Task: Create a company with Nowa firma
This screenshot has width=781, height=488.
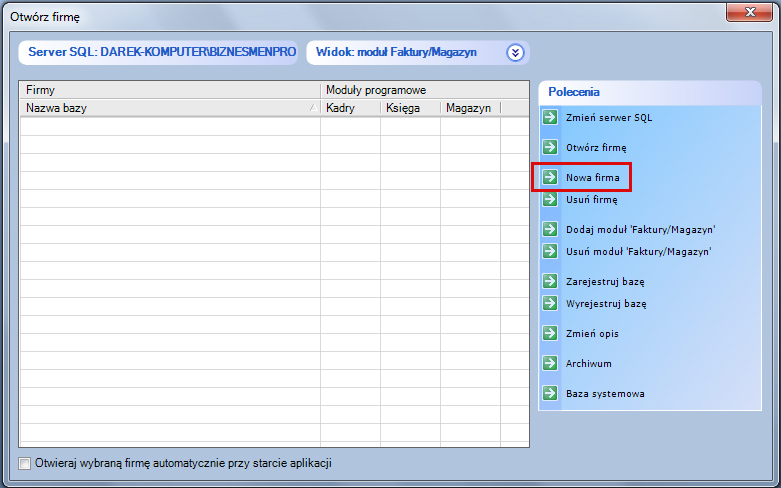Action: [593, 177]
